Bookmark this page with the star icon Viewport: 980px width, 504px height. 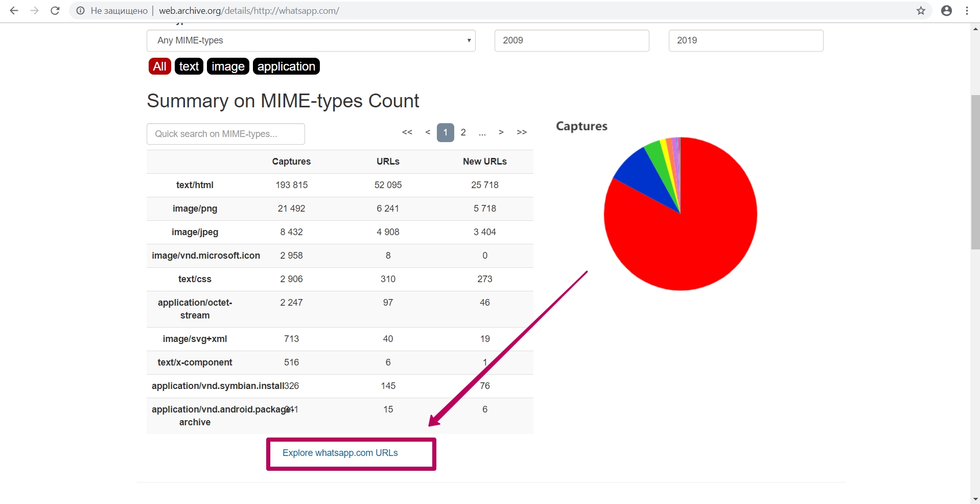pos(921,11)
